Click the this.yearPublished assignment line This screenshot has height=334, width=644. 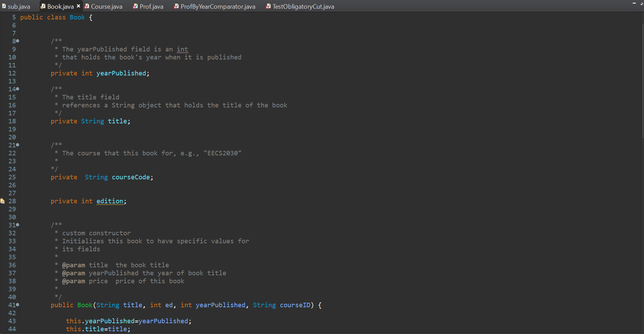tap(129, 321)
